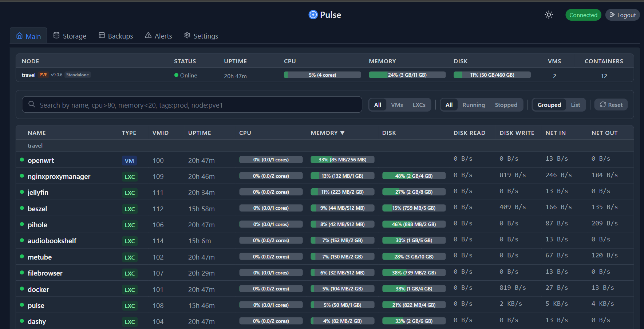Switch view mode to List
This screenshot has width=644, height=329.
(575, 105)
